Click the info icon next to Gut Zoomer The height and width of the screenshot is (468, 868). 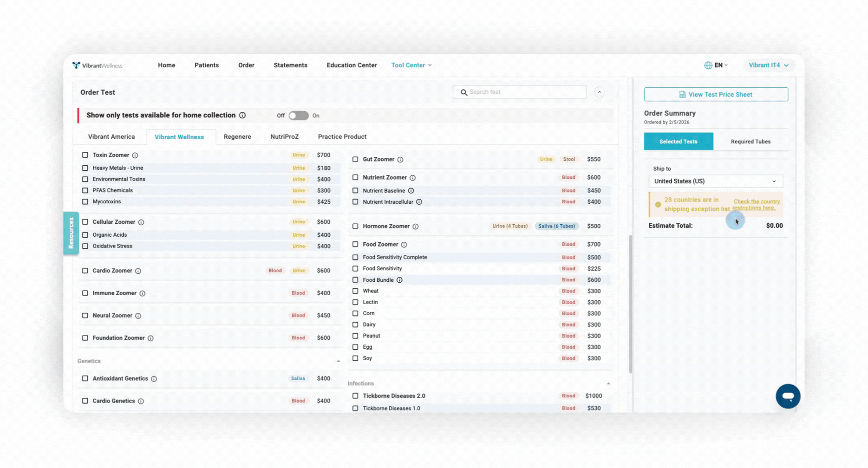[400, 160]
